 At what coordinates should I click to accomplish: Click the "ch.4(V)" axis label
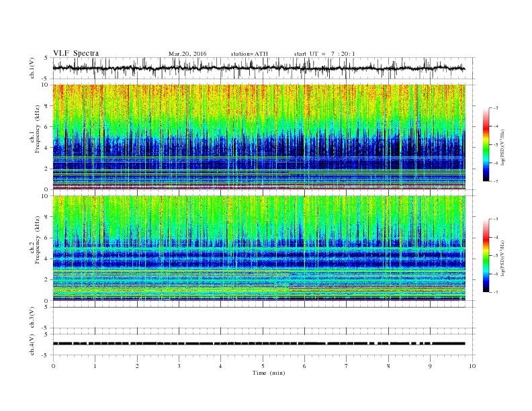[x=32, y=345]
